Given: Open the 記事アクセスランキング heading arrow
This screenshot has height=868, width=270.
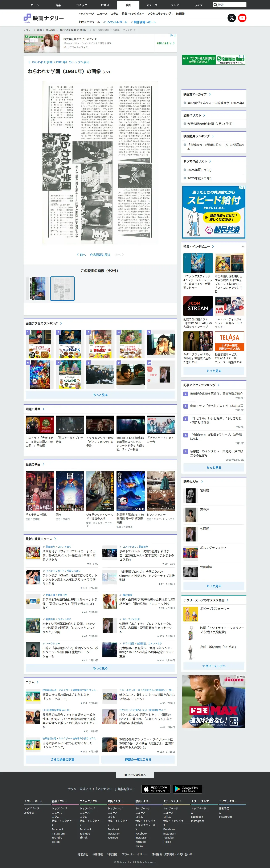Looking at the screenshot, I should 218,385.
